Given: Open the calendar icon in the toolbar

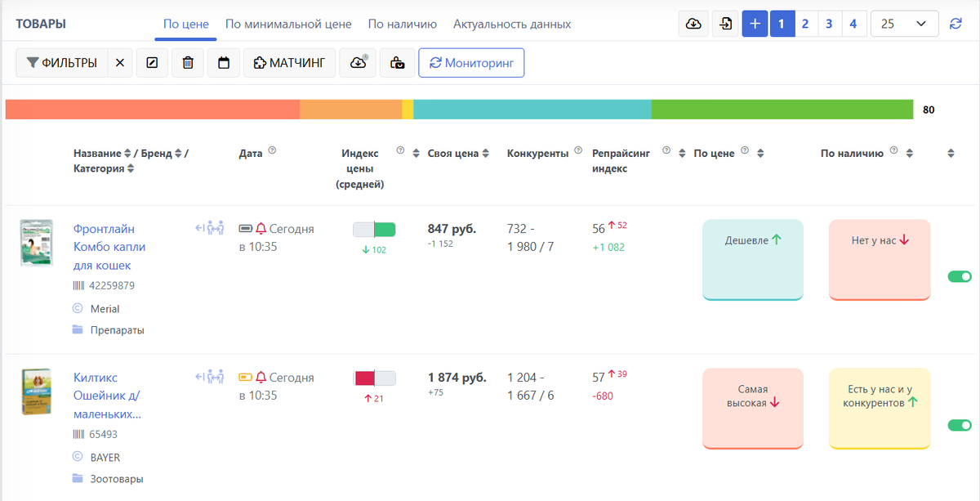Looking at the screenshot, I should click(x=223, y=62).
